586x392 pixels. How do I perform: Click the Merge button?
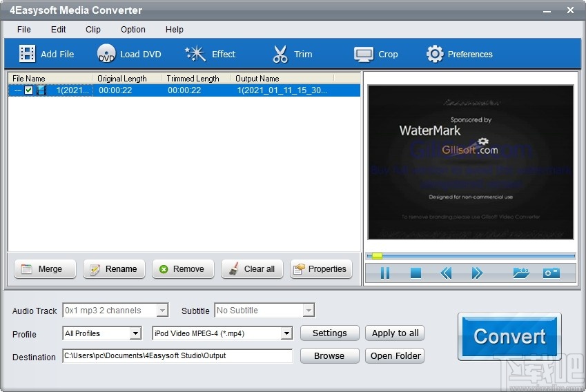[x=45, y=269]
